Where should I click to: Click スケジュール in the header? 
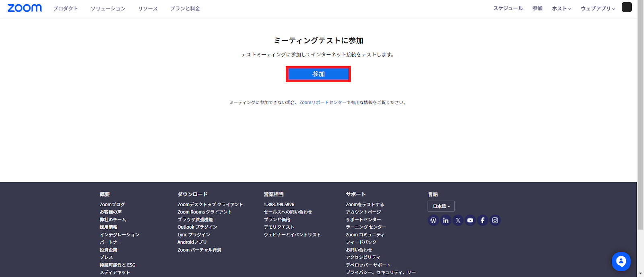point(508,8)
